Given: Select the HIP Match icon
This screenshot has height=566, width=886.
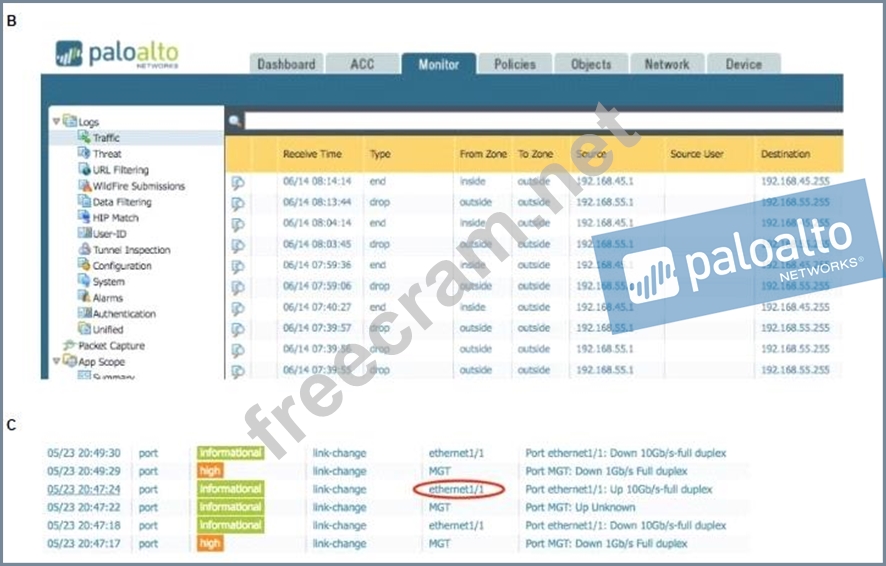Looking at the screenshot, I should (85, 218).
